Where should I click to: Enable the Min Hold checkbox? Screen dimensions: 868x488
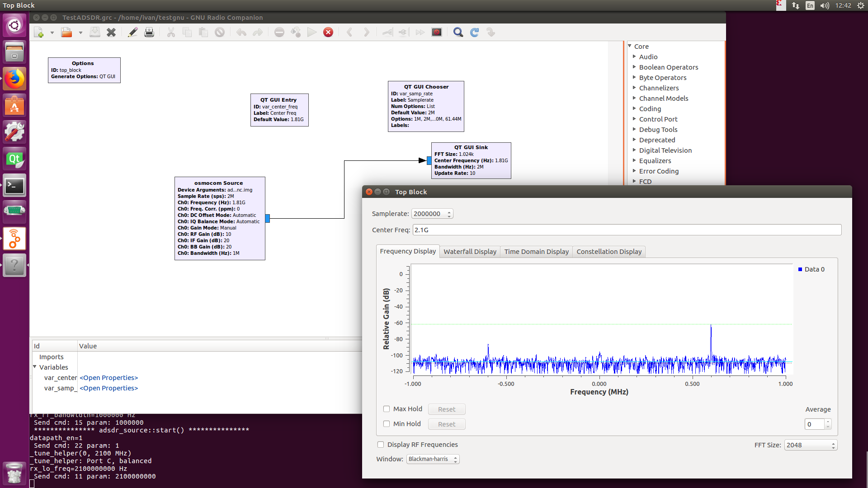click(387, 424)
